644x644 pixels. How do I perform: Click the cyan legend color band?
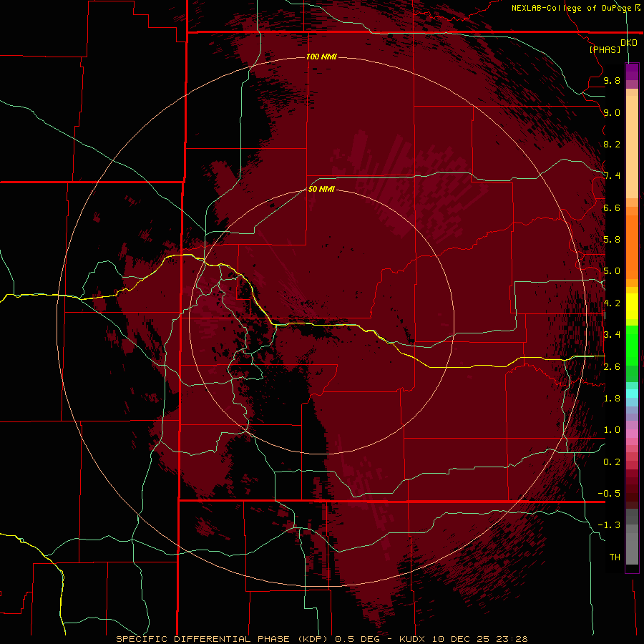(x=632, y=394)
